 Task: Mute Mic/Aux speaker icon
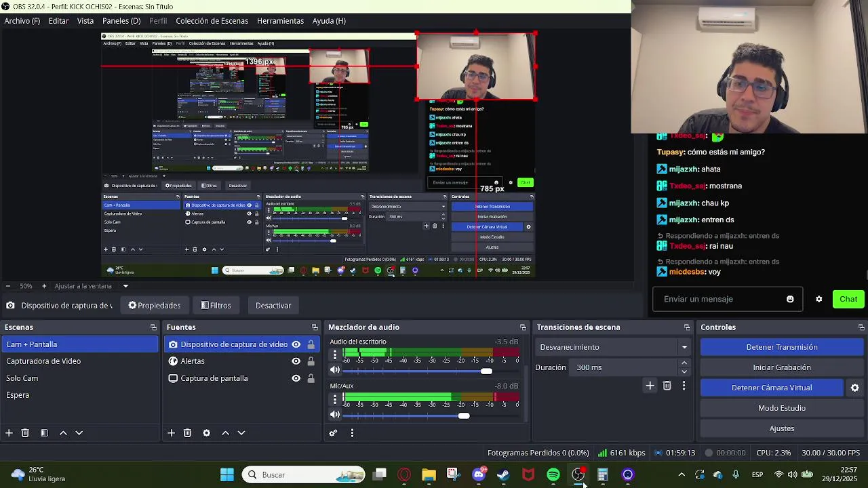335,415
